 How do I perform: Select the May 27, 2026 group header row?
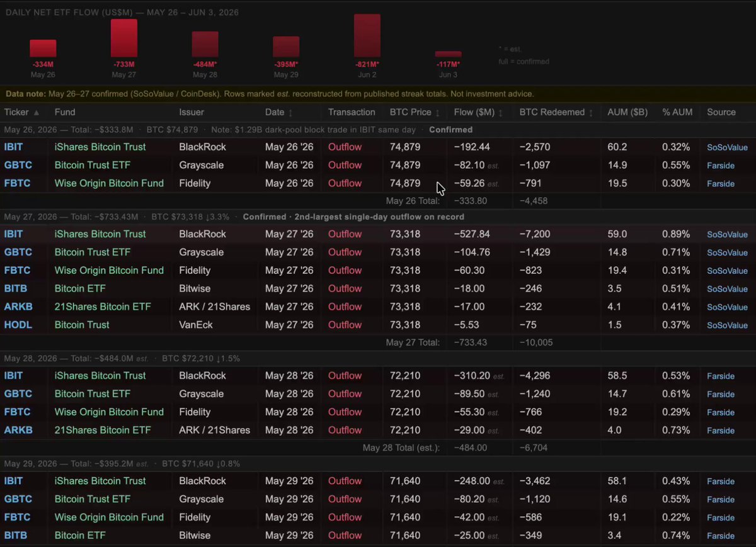[378, 217]
